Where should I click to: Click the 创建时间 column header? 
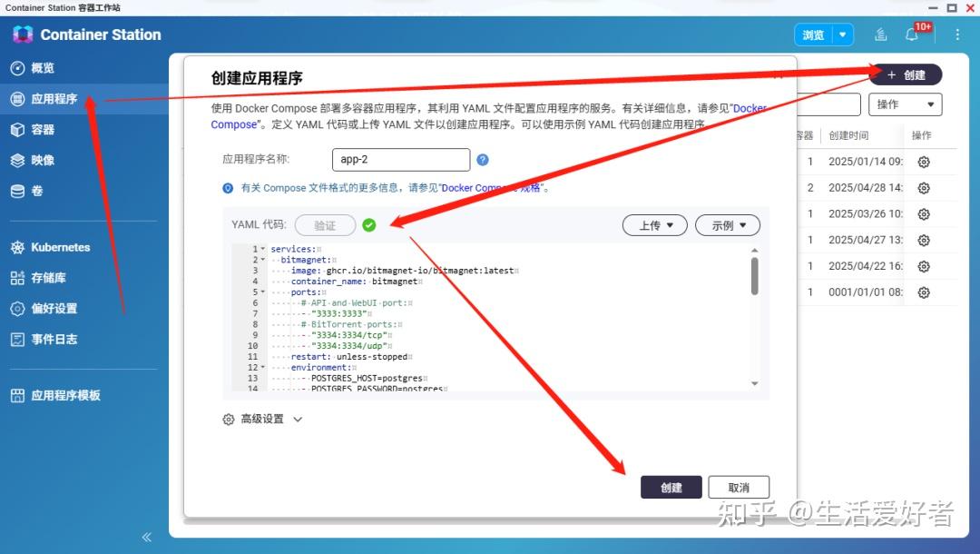[848, 135]
